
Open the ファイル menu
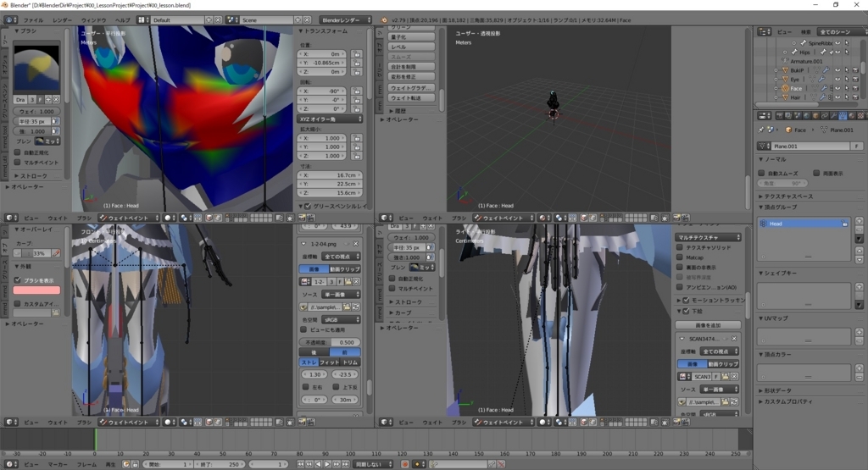pos(33,20)
